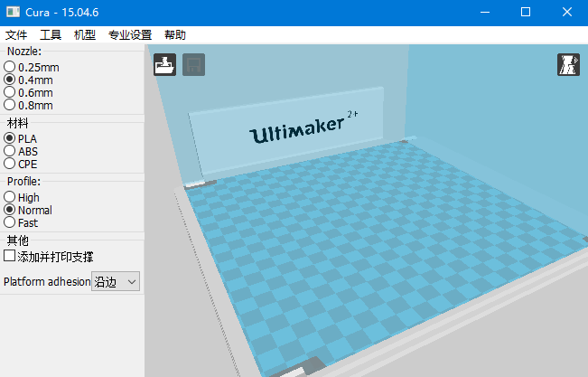Open the 帮助 menu
The height and width of the screenshot is (377, 588).
coord(175,35)
